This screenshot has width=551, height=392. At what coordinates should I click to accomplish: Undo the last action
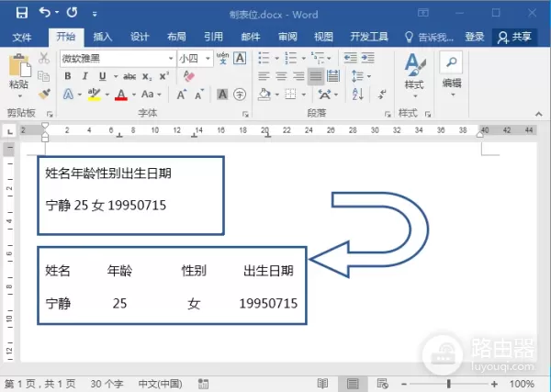[45, 13]
